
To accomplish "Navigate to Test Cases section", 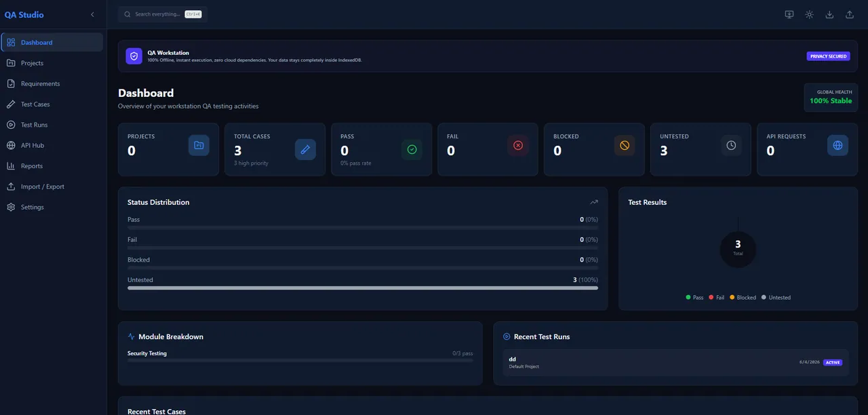I will [x=52, y=104].
